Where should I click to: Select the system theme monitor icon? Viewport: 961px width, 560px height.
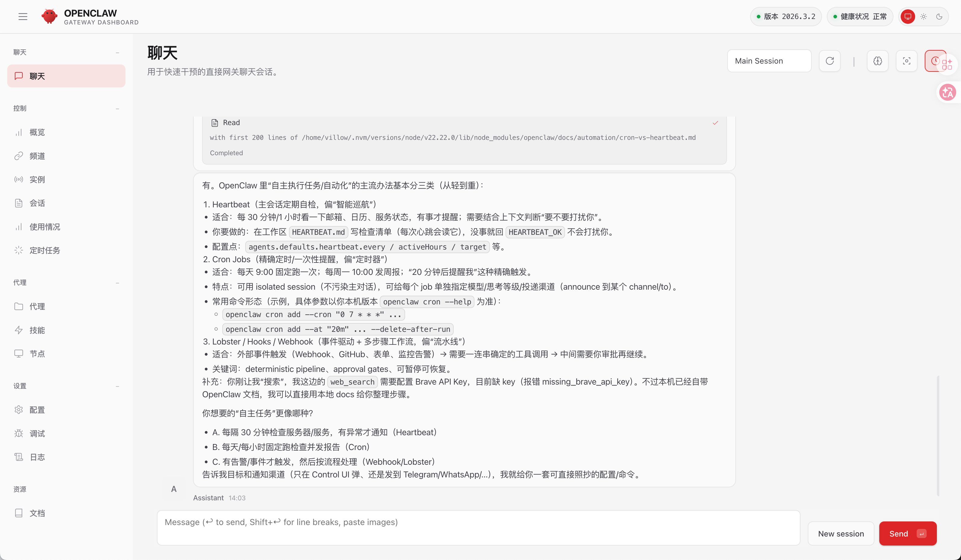coord(908,16)
